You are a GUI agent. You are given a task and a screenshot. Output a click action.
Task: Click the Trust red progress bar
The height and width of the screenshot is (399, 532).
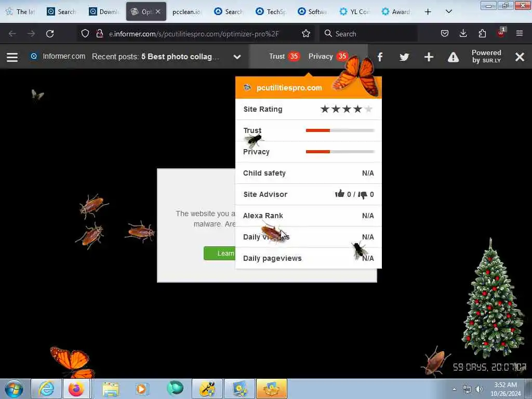pyautogui.click(x=340, y=130)
